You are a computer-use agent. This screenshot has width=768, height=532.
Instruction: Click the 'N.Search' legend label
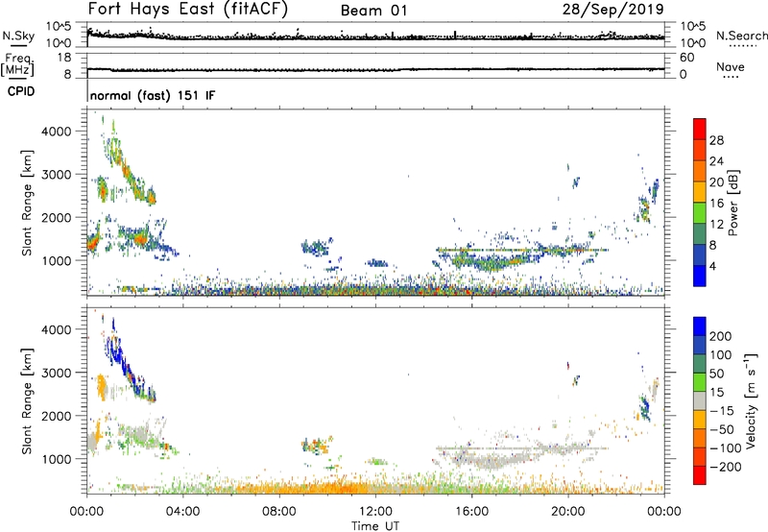click(741, 36)
